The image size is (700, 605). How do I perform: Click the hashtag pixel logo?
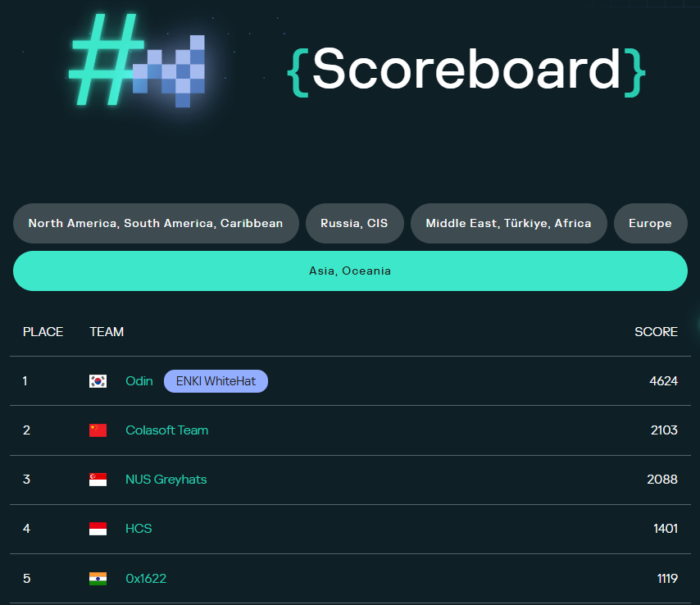[138, 62]
